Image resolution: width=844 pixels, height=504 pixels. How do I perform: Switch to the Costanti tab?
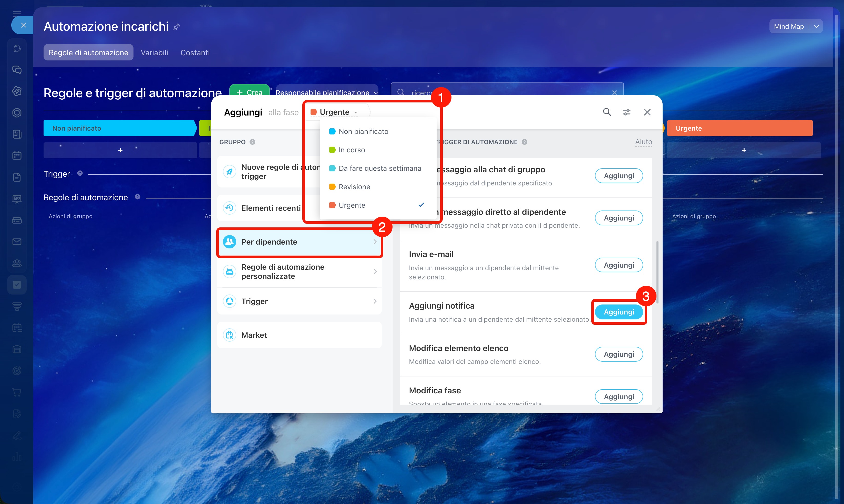(x=195, y=52)
